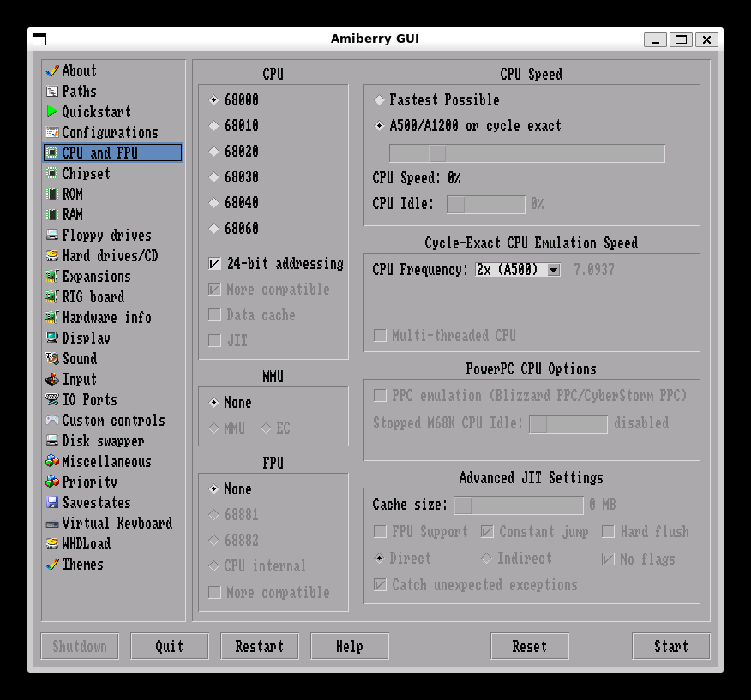This screenshot has width=751, height=700.
Task: Open the Savestates page
Action: (96, 502)
